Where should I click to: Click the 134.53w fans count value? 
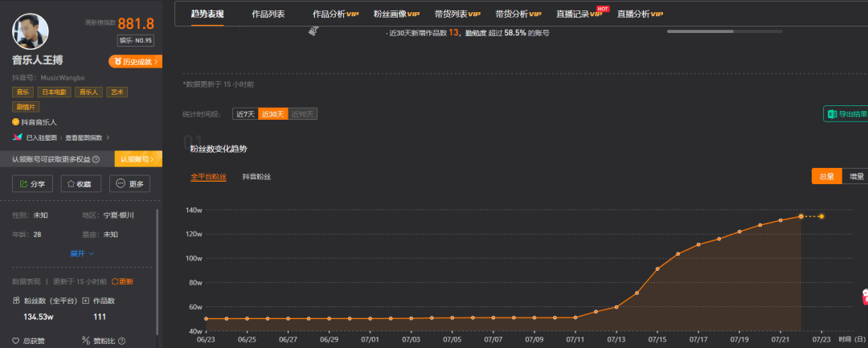point(39,317)
